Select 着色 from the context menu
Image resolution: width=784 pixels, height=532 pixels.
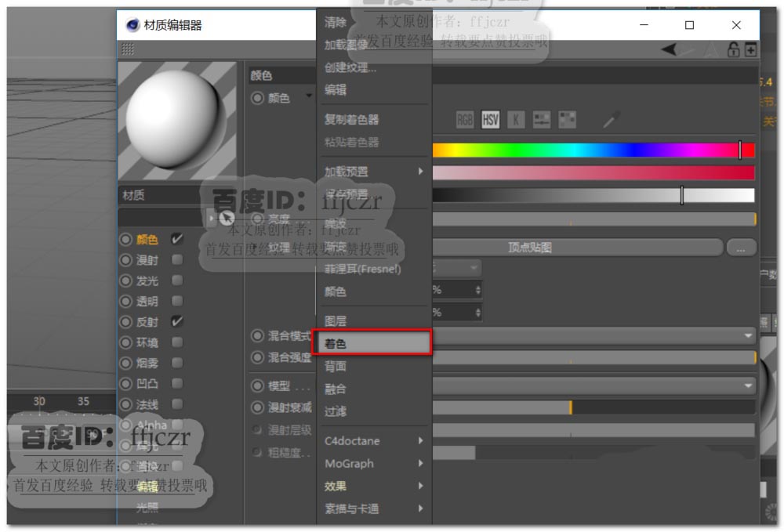[x=372, y=342]
